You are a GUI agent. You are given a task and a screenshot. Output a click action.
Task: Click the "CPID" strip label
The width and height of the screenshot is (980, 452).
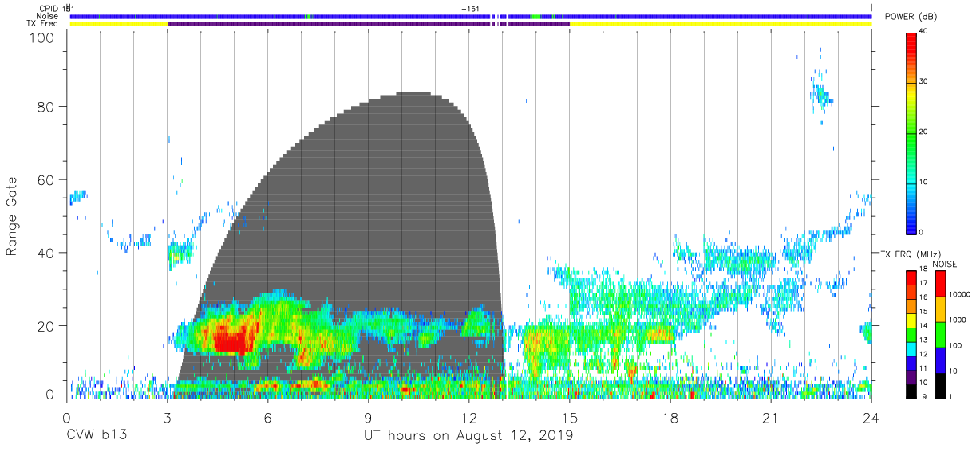point(49,8)
